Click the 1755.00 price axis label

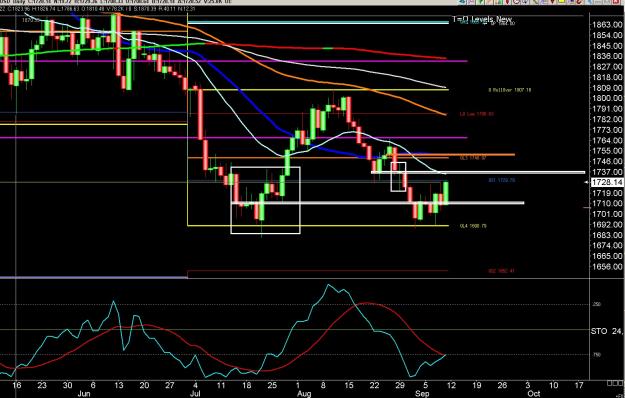coord(608,151)
